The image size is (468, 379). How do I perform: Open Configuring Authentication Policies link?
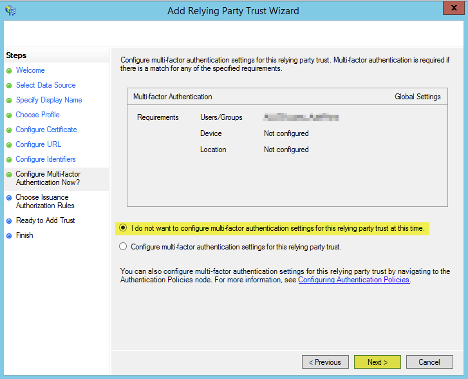coord(354,280)
